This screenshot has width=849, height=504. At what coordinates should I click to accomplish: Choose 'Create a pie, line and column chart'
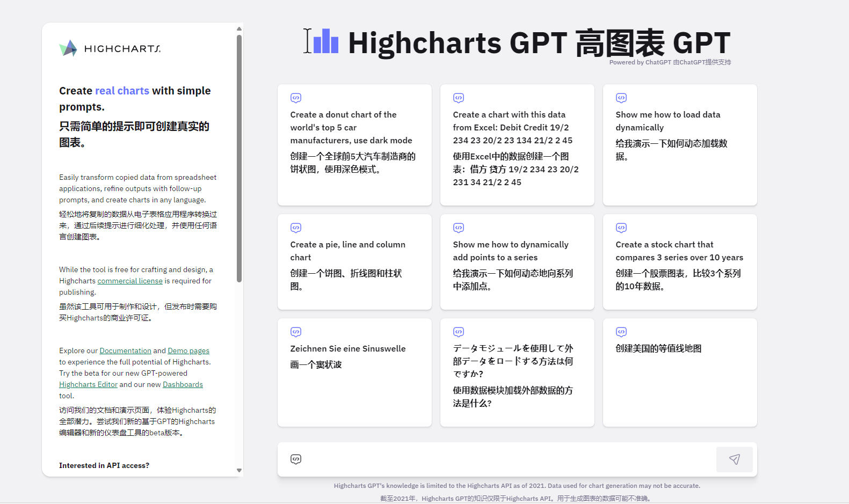tap(354, 262)
